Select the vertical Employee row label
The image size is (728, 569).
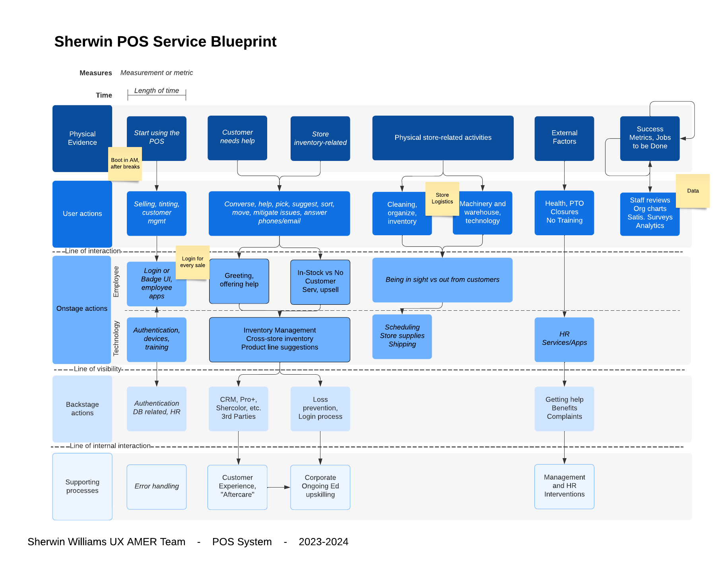(116, 282)
